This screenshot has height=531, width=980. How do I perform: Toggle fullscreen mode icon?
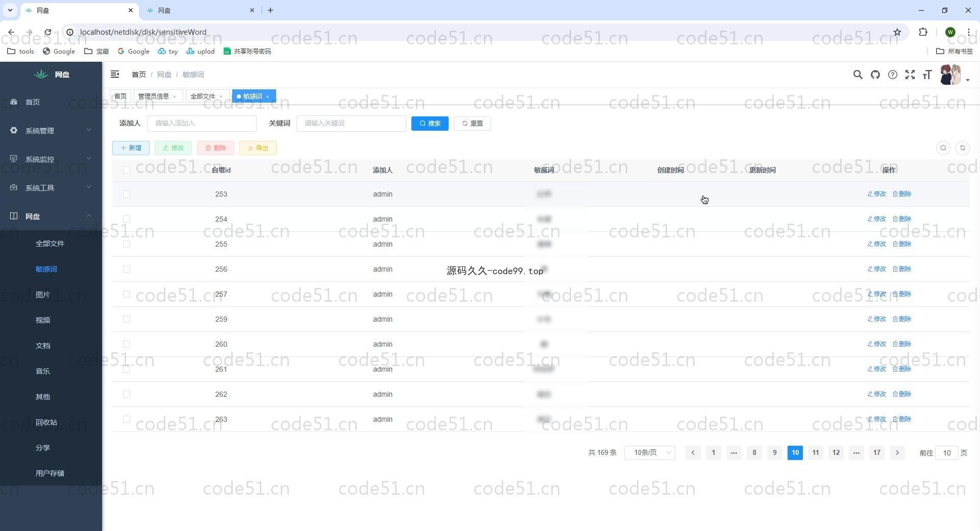pos(910,75)
